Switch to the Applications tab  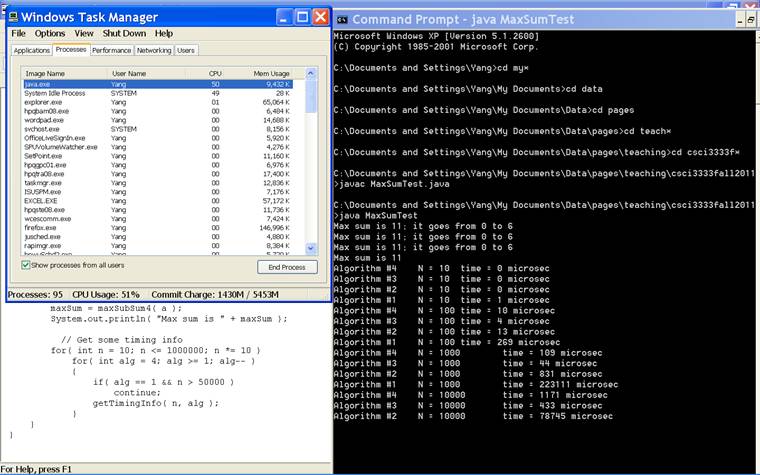[x=31, y=50]
